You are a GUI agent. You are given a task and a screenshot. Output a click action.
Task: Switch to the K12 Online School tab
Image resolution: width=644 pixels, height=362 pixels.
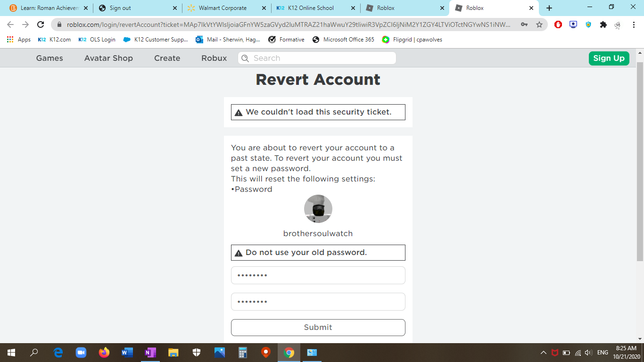point(316,8)
